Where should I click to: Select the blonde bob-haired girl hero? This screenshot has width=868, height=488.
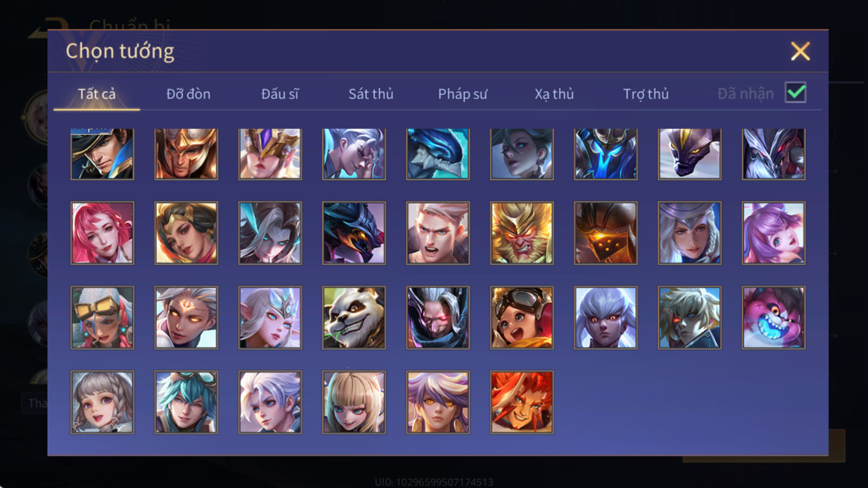click(354, 402)
